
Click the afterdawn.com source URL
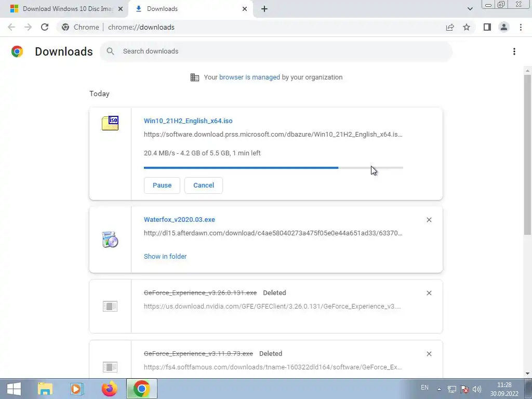(273, 233)
